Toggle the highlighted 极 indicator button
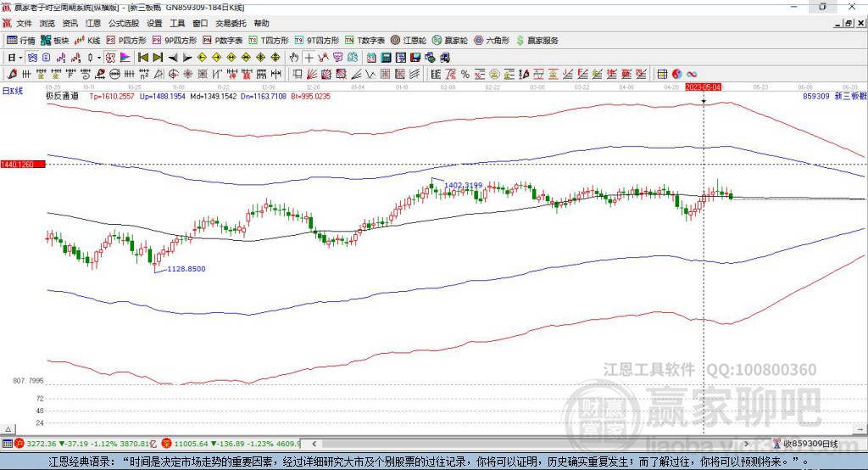 (x=110, y=57)
